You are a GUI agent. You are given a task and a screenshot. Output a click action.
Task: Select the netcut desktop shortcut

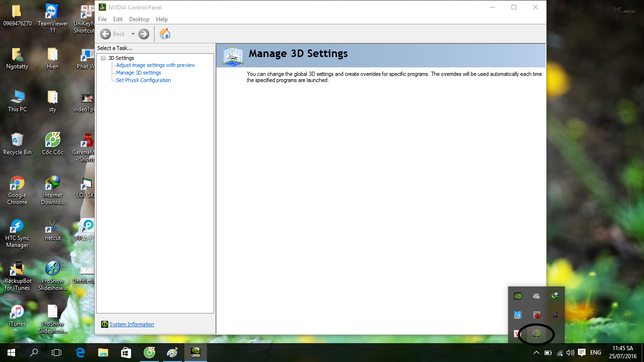click(x=52, y=230)
